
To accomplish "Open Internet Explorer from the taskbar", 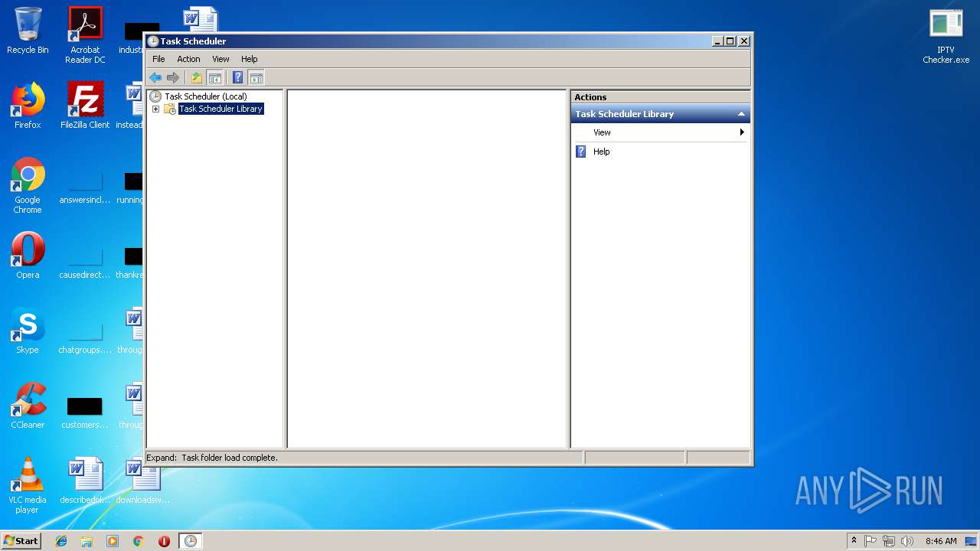I will pos(61,541).
